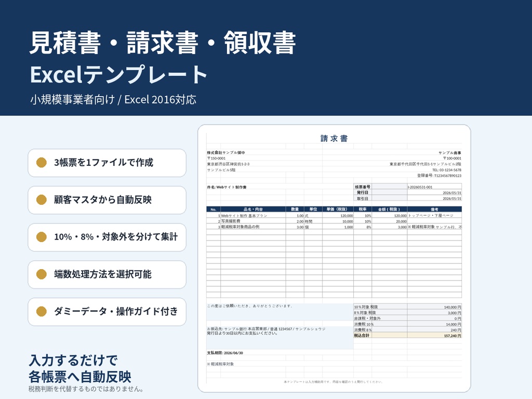Click the 数量 column header
The height and width of the screenshot is (399, 532).
click(295, 209)
